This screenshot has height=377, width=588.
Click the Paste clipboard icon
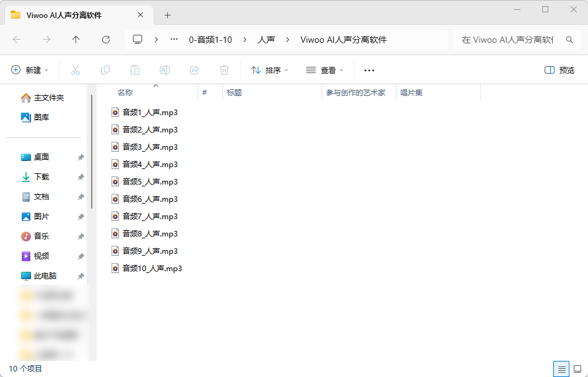coord(135,70)
